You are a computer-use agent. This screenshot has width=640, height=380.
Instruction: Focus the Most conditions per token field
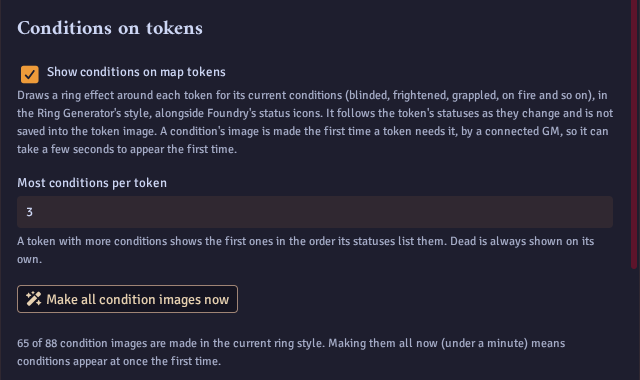tap(315, 212)
